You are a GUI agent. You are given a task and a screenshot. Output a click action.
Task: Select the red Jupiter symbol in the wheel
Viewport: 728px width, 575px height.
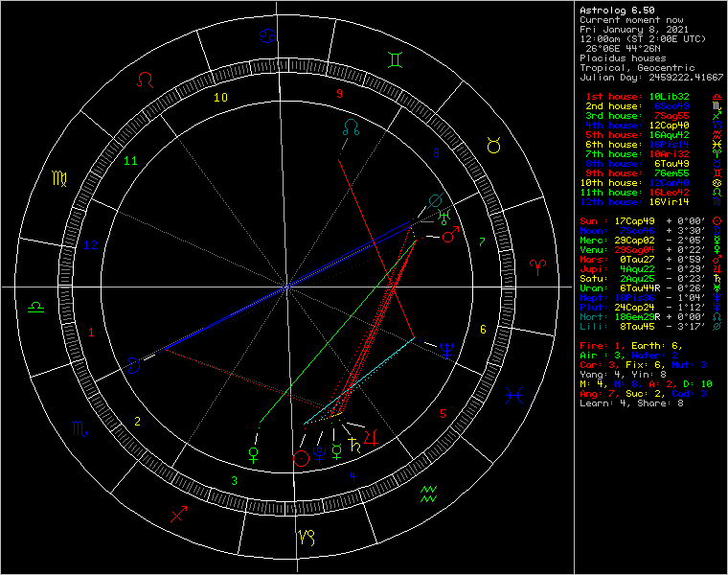pos(371,437)
